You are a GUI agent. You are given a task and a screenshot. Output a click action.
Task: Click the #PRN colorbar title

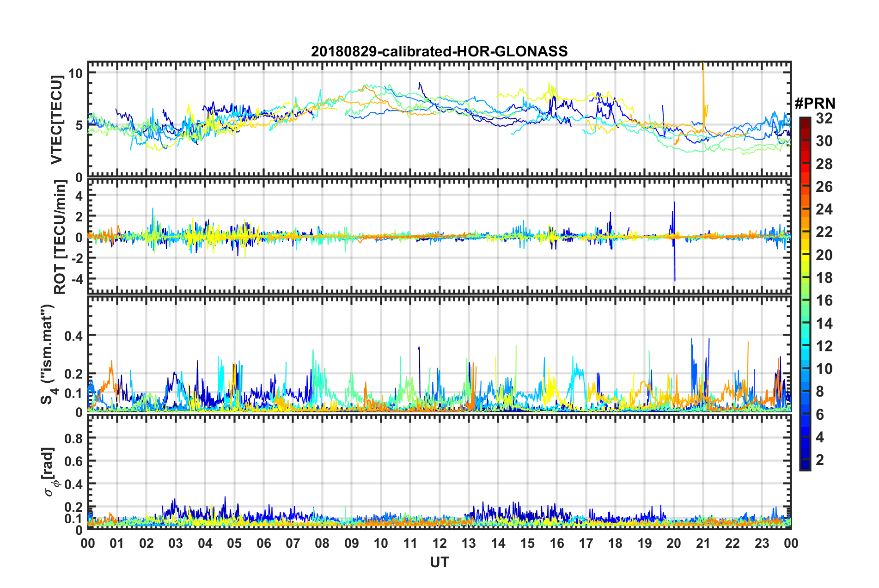(814, 104)
